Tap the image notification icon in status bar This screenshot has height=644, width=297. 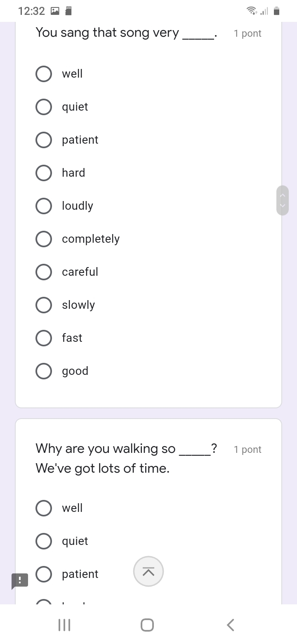pyautogui.click(x=55, y=11)
